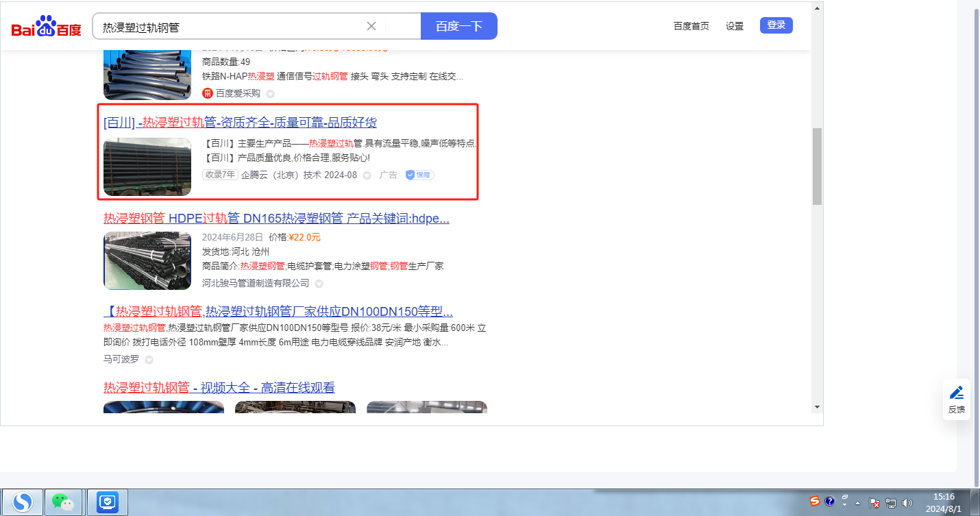
Task: Click the 反馈 feedback button
Action: click(x=957, y=400)
